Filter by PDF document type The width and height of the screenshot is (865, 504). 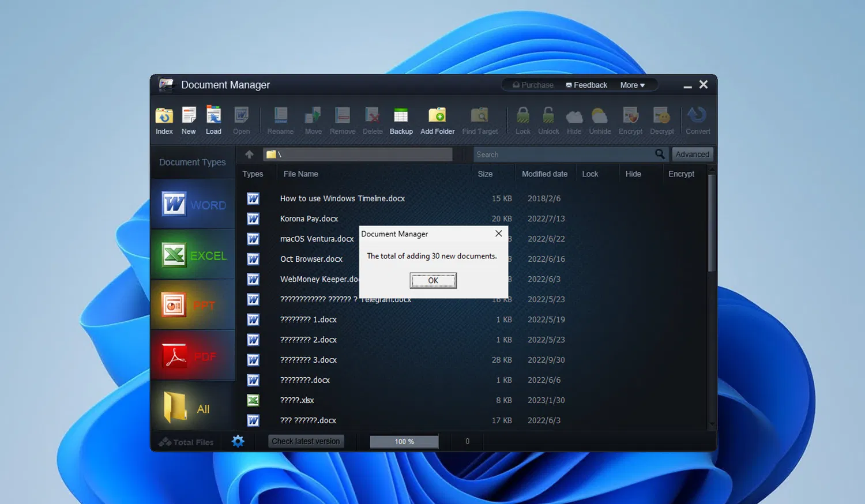click(x=193, y=356)
